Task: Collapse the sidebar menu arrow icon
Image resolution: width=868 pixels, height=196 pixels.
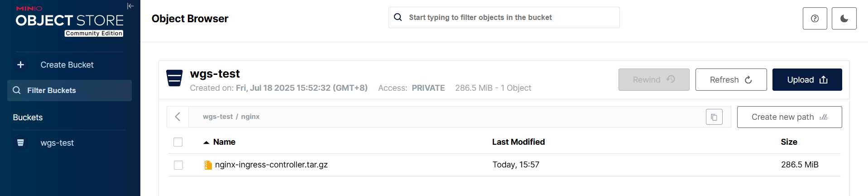Action: click(130, 6)
